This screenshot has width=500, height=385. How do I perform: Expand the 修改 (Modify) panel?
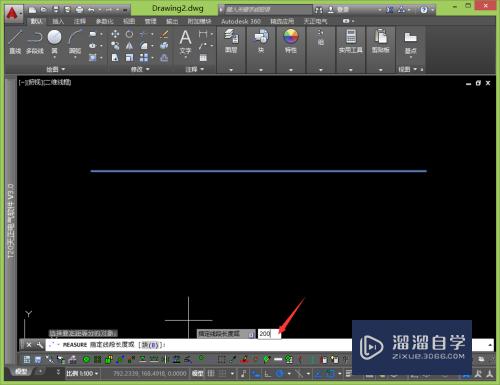140,69
